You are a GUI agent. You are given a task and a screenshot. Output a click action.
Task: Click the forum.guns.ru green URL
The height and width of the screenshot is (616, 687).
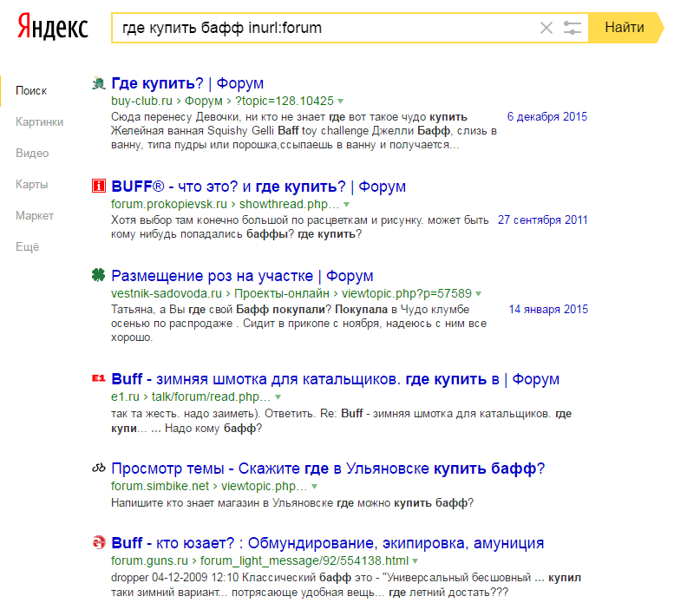tap(149, 560)
